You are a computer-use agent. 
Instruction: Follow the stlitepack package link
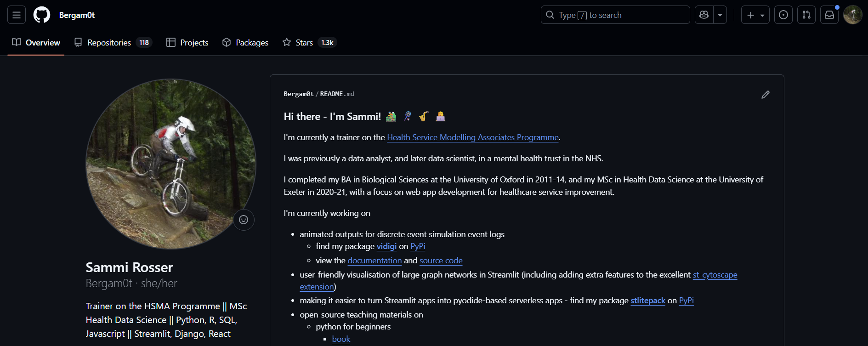point(647,301)
